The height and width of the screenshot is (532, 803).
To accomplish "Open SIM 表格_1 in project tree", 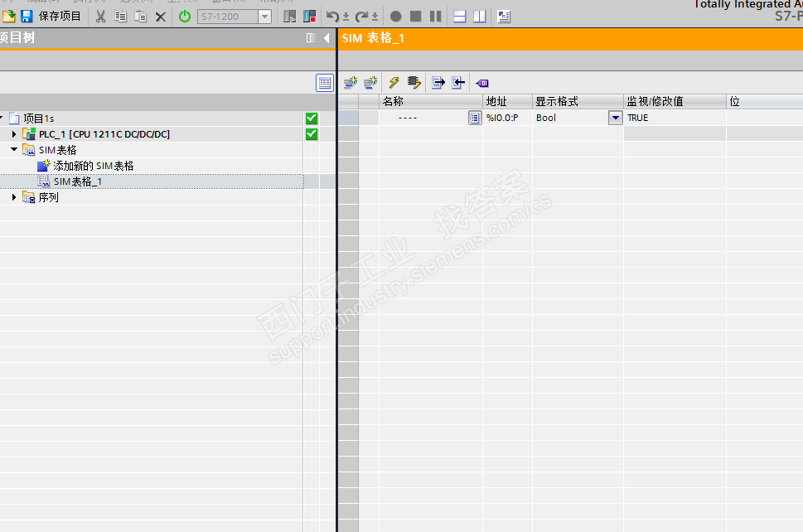I will pyautogui.click(x=78, y=181).
